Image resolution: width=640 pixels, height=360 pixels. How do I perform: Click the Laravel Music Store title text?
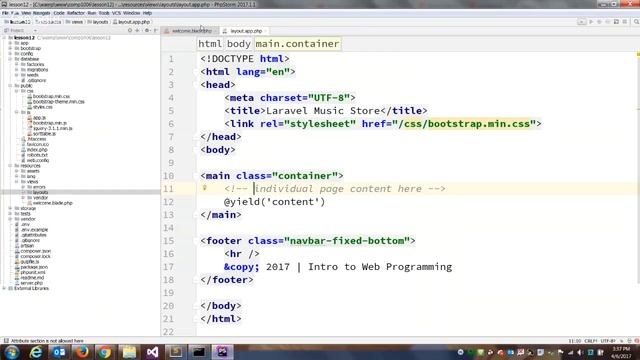point(323,111)
